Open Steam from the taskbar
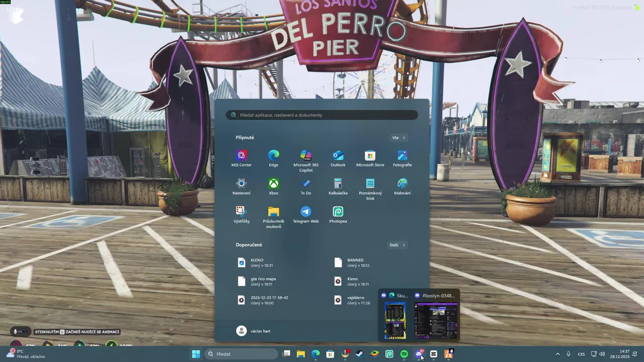This screenshot has height=362, width=644. click(360, 354)
